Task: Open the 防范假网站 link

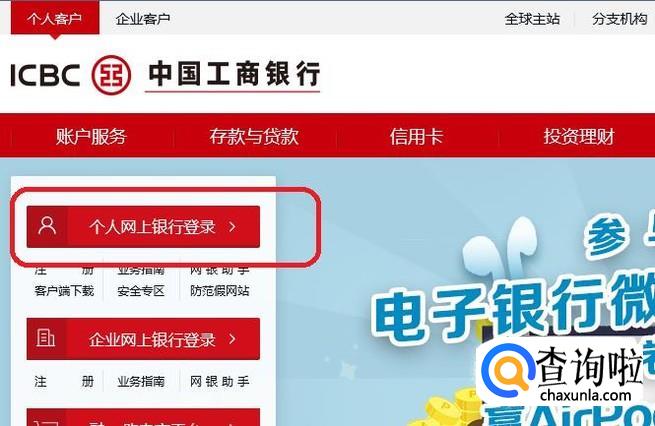Action: [220, 291]
